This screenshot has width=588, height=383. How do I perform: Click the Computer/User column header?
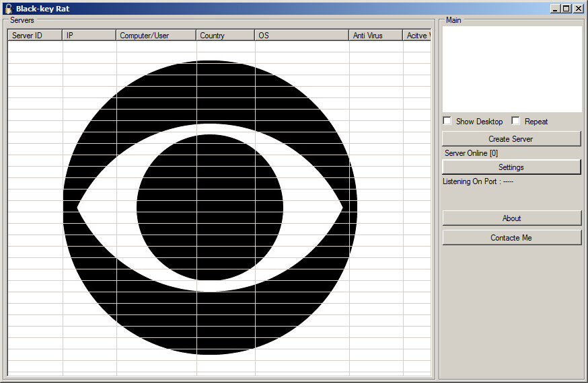coord(156,36)
